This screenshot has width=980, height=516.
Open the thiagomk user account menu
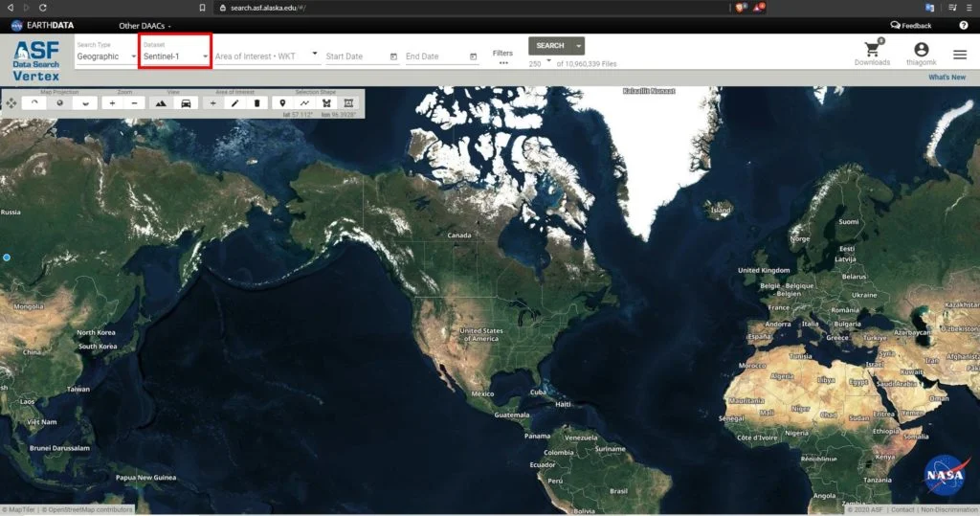click(x=922, y=54)
